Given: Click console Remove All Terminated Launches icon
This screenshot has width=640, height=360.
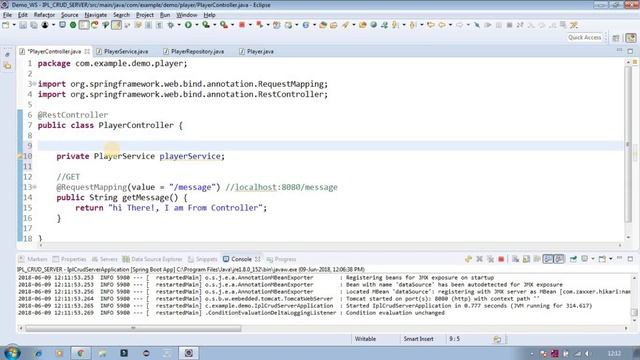Looking at the screenshot, I should pyautogui.click(x=490, y=259).
